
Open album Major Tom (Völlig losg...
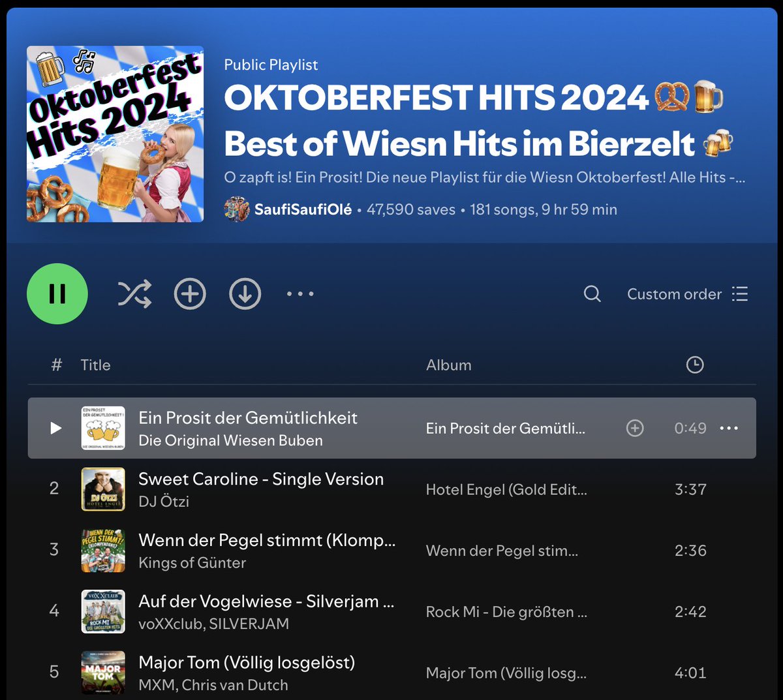click(506, 673)
